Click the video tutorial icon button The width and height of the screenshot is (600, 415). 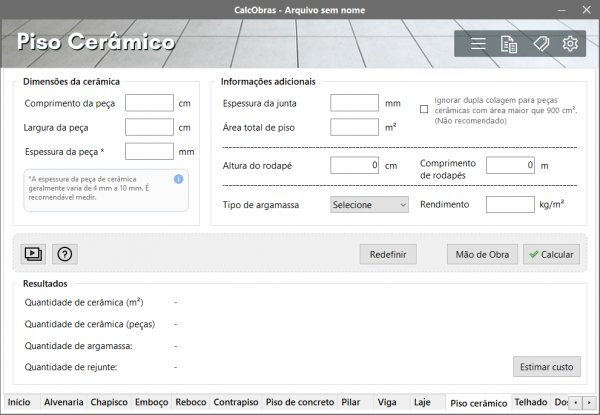click(x=34, y=254)
